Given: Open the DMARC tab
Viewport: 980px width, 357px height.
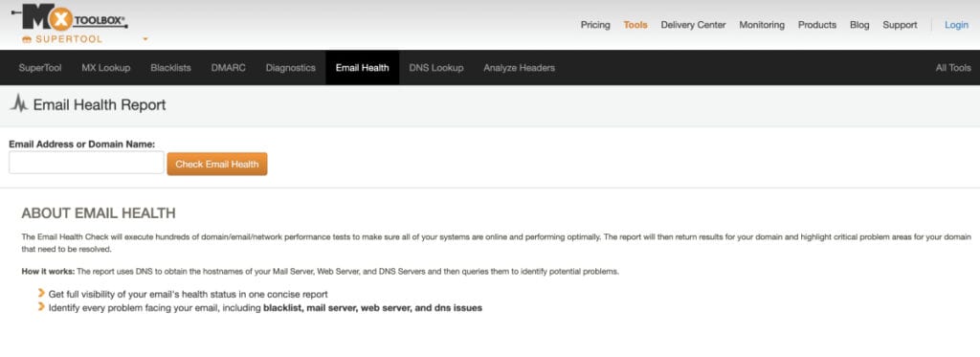Looking at the screenshot, I should (x=228, y=68).
